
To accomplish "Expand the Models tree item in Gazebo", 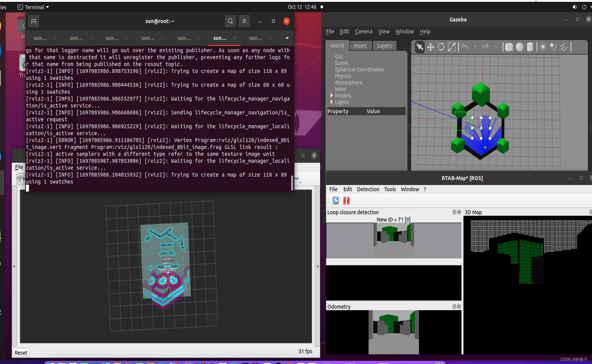I will (x=332, y=95).
